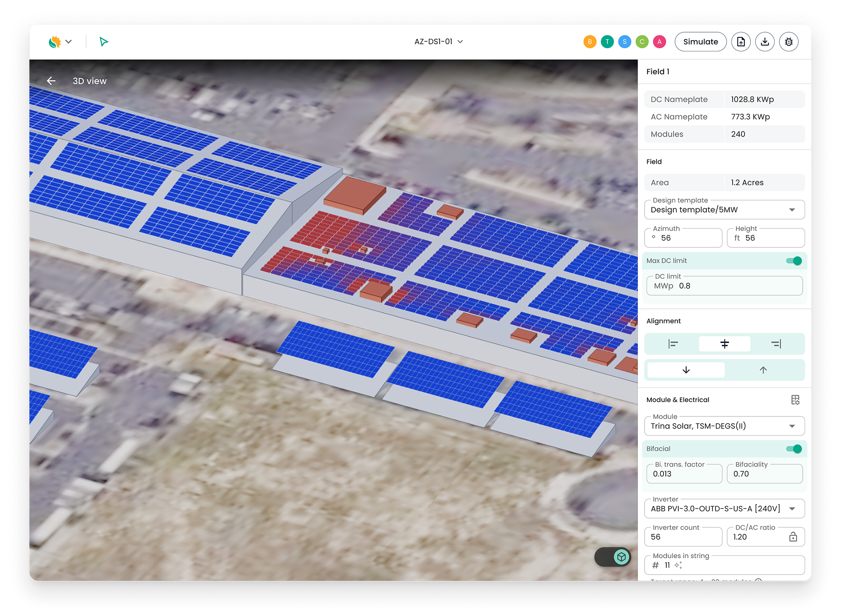Open the bug report icon
Image resolution: width=841 pixels, height=616 pixels.
[x=789, y=42]
